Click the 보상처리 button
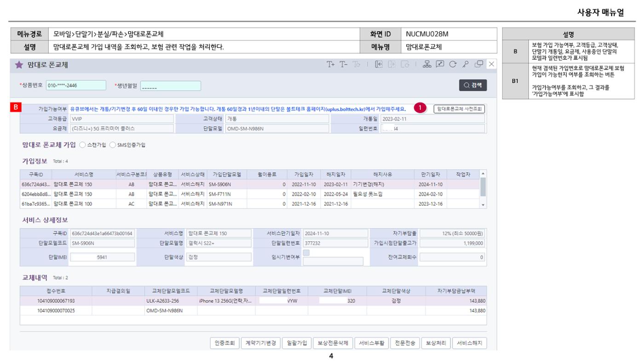The image size is (644, 362). coord(436,343)
